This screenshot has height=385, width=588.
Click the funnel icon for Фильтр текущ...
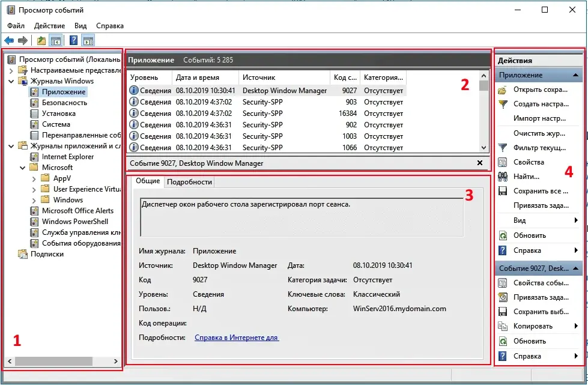[x=503, y=148]
